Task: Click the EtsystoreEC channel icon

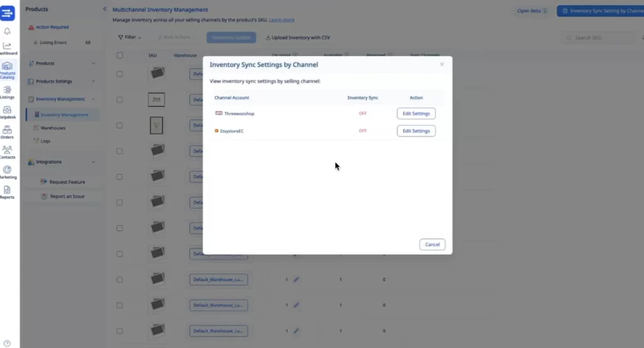Action: point(216,131)
